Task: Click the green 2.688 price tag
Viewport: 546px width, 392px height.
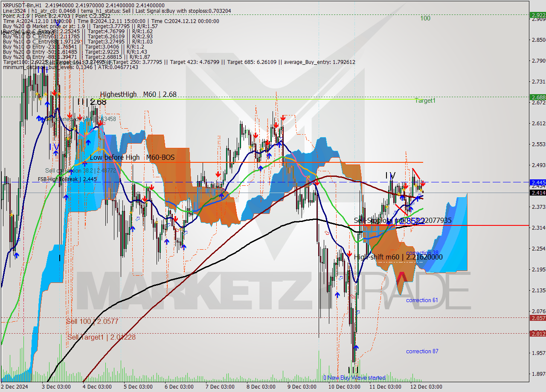Action: (537, 97)
